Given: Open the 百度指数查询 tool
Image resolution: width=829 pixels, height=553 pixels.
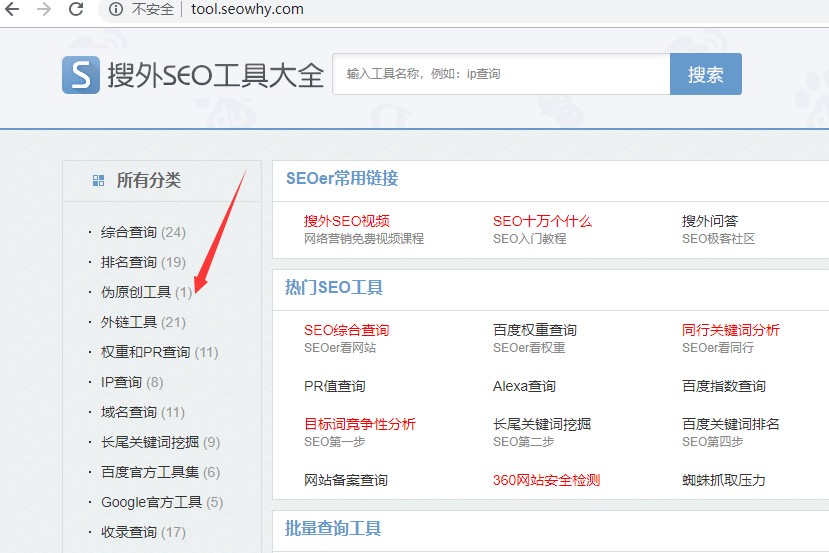Looking at the screenshot, I should 724,386.
